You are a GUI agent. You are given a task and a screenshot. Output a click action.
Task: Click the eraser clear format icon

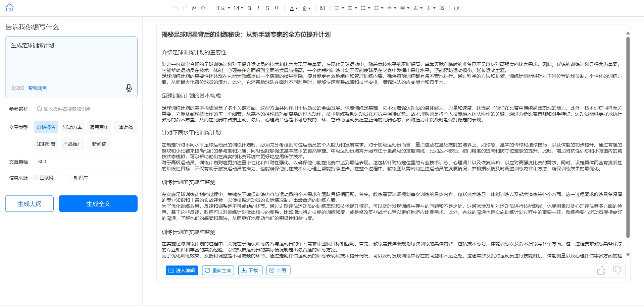point(203,8)
